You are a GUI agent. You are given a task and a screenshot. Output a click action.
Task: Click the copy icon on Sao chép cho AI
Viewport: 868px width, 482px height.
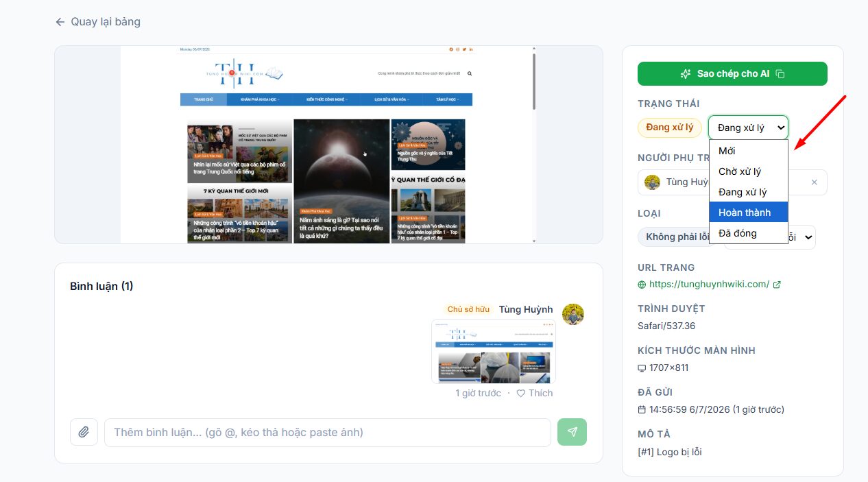(780, 74)
